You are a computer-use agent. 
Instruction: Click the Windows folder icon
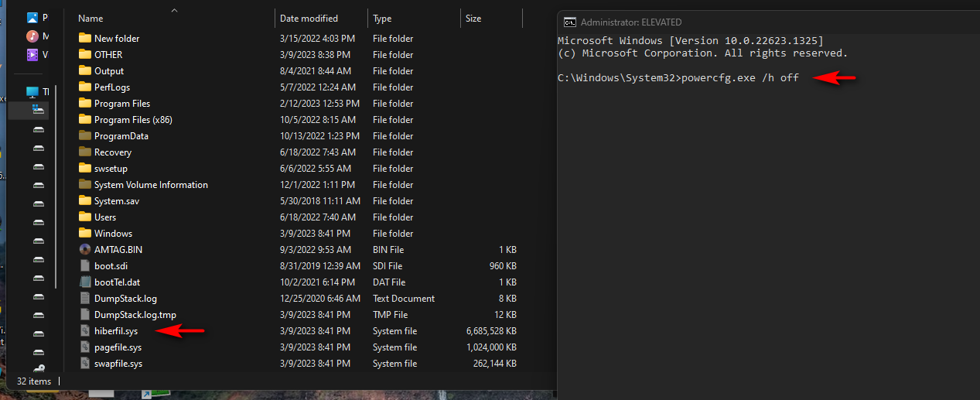pos(85,233)
